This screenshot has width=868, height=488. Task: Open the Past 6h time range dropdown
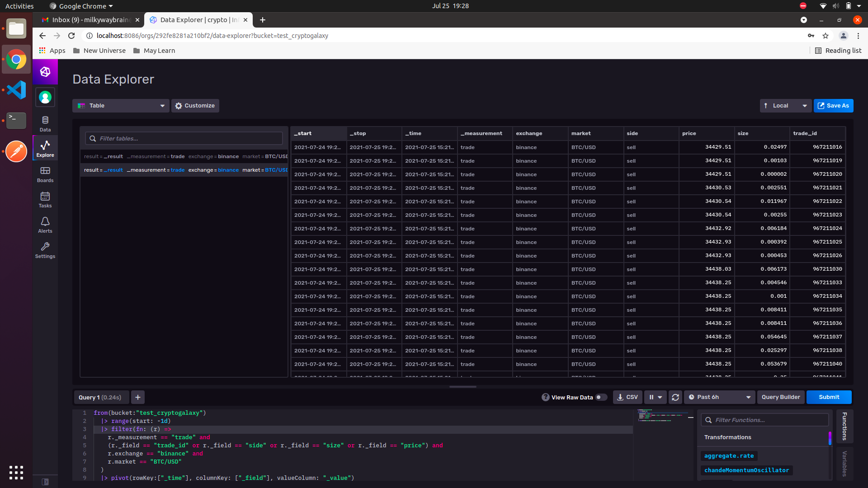pos(719,397)
